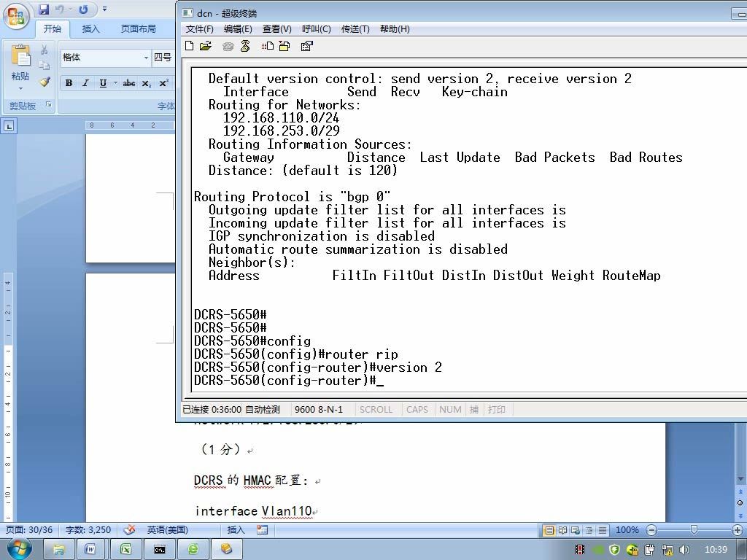Open the Properties icon in HyperTerminal toolbar
Image resolution: width=747 pixels, height=560 pixels.
coord(307,46)
